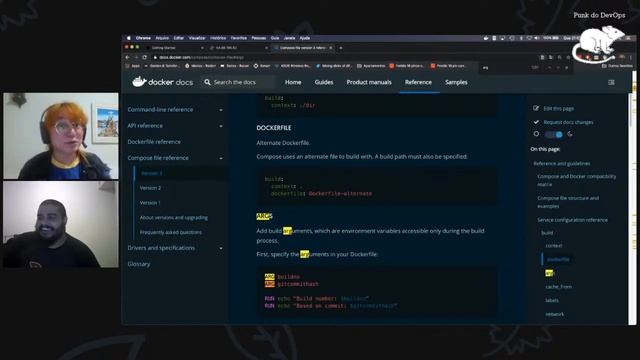Jump to cache_from in page contents
Image resolution: width=640 pixels, height=360 pixels.
pyautogui.click(x=558, y=287)
